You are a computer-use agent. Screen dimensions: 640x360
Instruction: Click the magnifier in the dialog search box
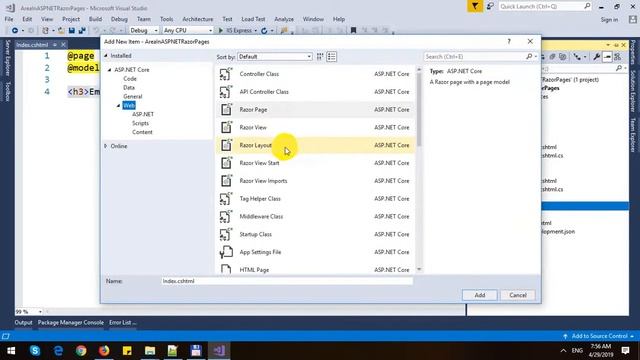[x=529, y=56]
